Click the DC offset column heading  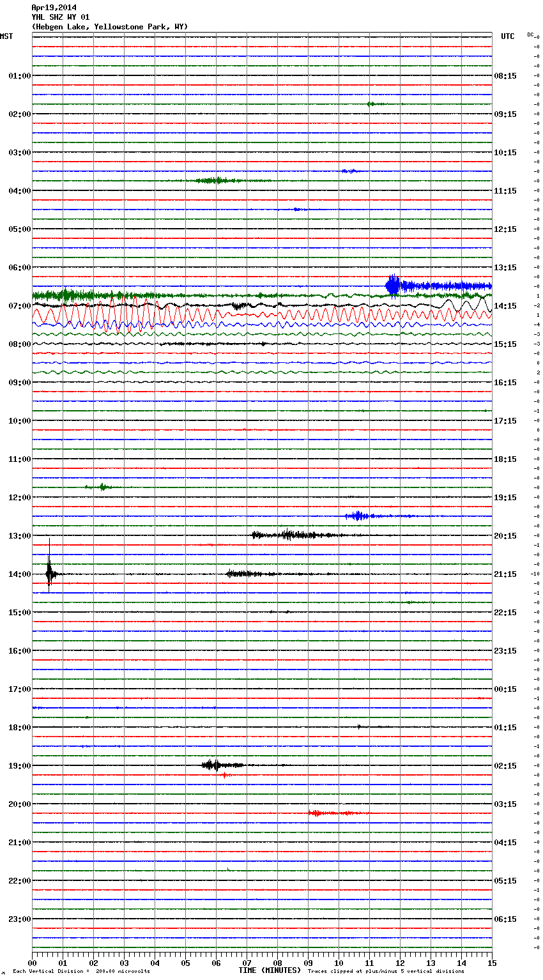530,34
